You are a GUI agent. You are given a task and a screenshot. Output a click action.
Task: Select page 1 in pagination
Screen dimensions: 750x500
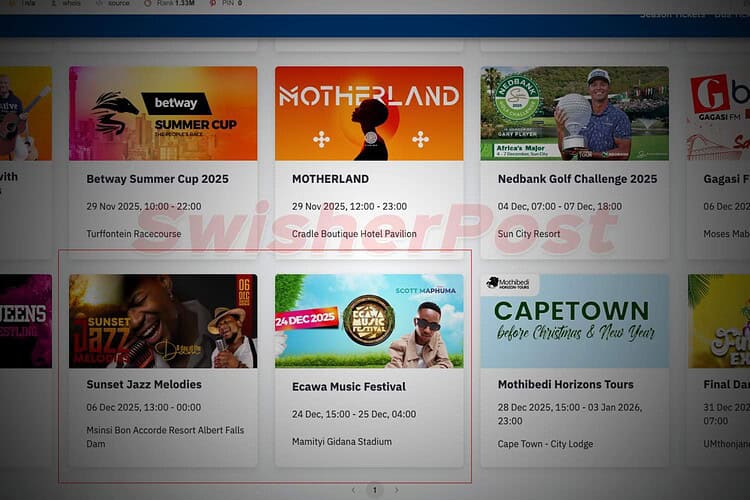coord(375,490)
